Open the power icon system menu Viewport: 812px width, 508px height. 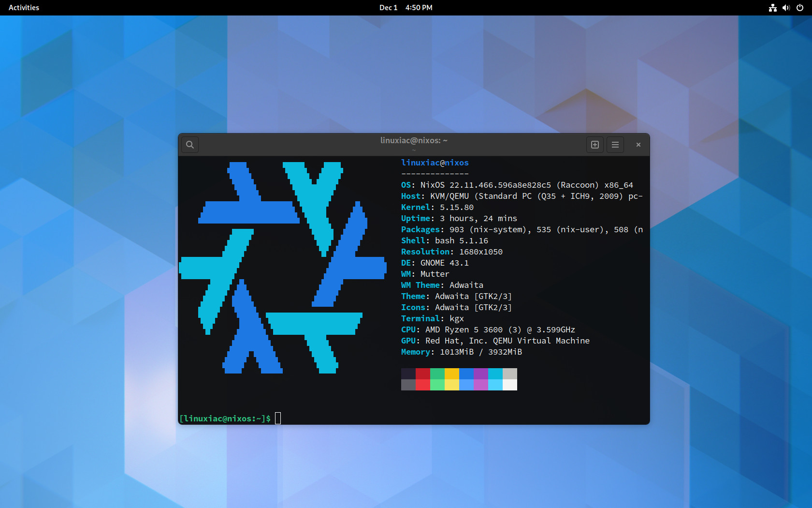(800, 8)
